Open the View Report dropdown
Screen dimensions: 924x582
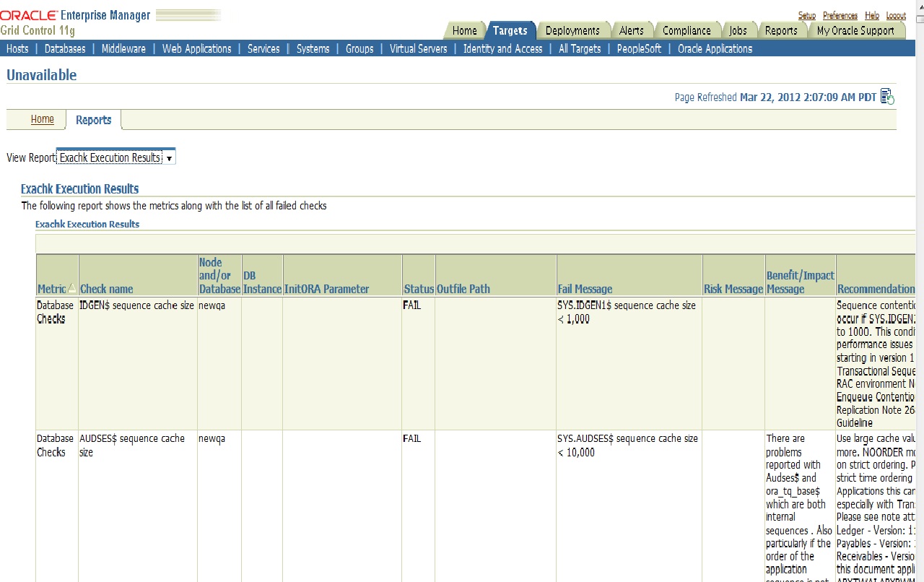point(115,157)
